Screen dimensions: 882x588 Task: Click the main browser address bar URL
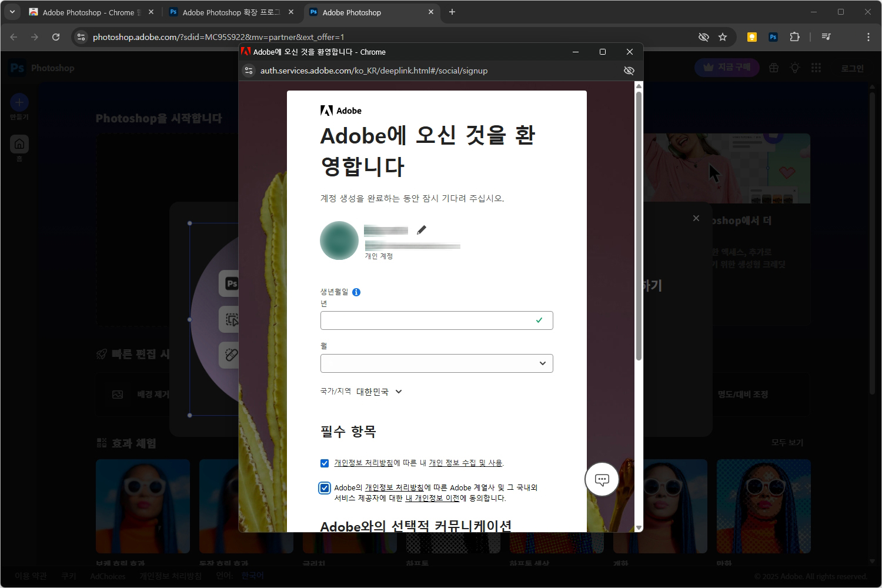pos(218,37)
